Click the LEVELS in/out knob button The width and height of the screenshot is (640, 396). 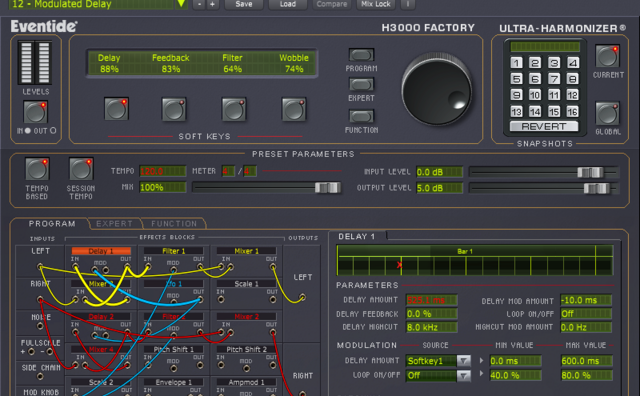click(x=36, y=112)
